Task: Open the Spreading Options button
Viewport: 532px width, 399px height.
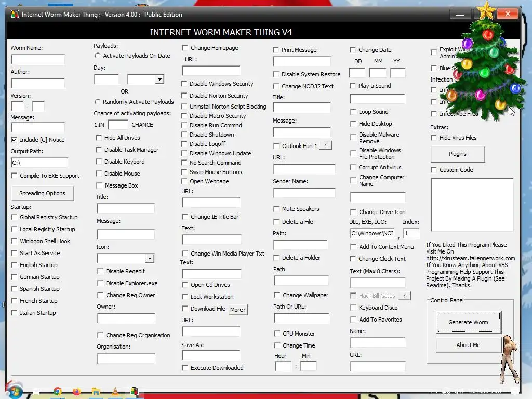Action: (43, 193)
